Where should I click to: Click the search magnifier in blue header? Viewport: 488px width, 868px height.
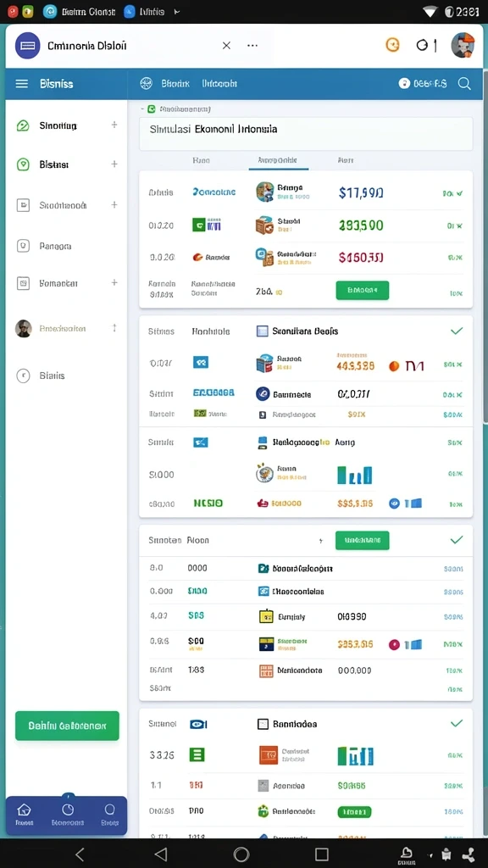464,84
